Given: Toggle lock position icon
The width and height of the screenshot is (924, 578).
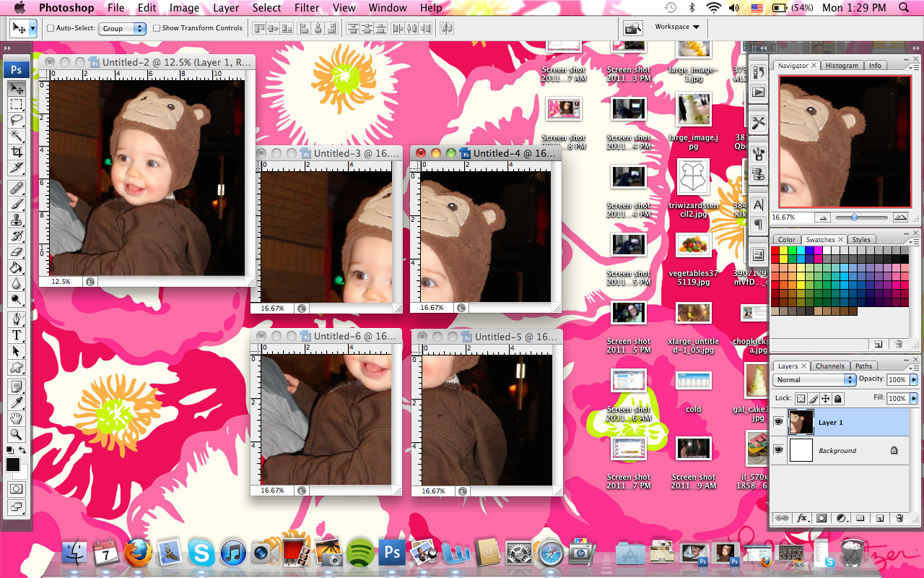Looking at the screenshot, I should 826,398.
